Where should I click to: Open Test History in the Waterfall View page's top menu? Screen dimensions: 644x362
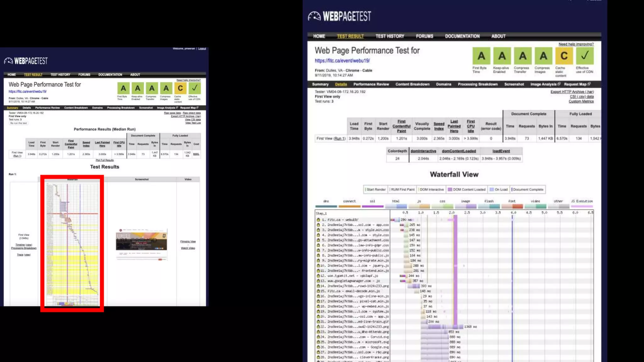tap(390, 36)
